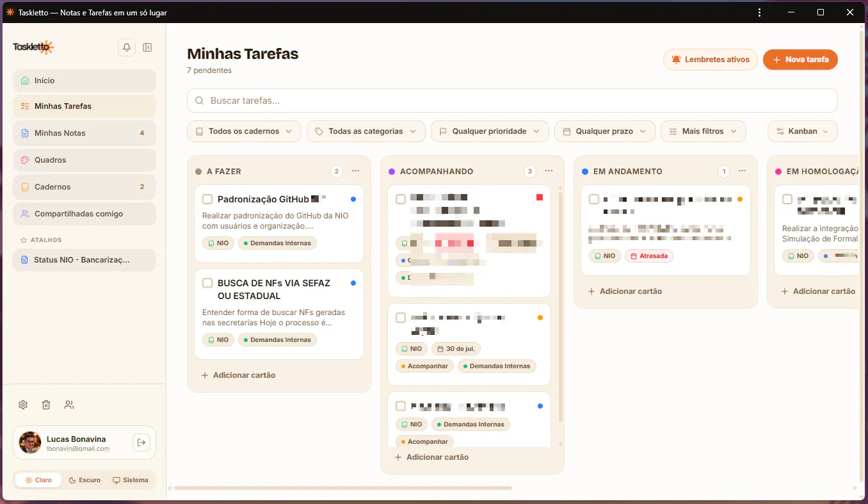Open EM ANDAMENTO column options menu
This screenshot has height=504, width=868.
tap(742, 171)
